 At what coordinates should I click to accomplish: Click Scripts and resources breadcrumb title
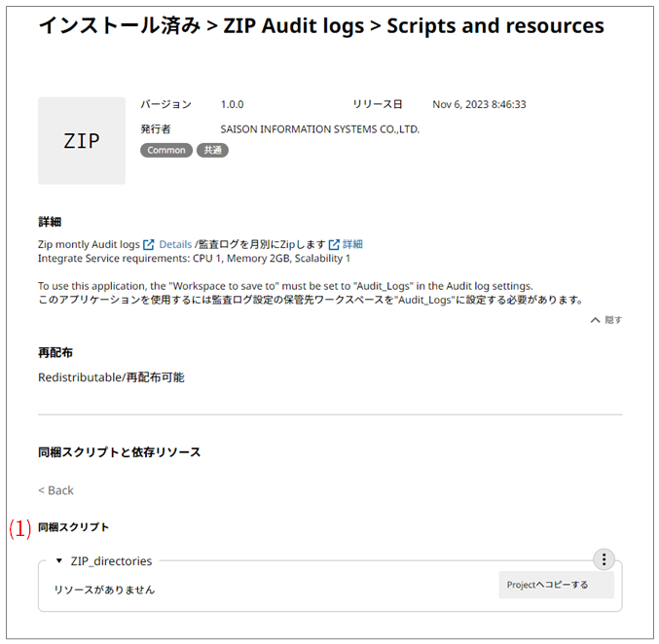[494, 26]
